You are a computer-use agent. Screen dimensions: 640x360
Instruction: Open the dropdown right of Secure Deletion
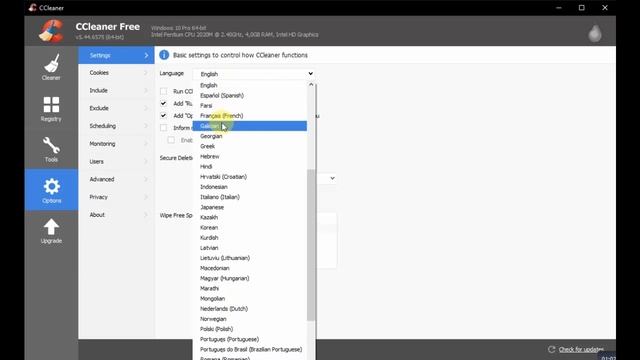click(332, 178)
